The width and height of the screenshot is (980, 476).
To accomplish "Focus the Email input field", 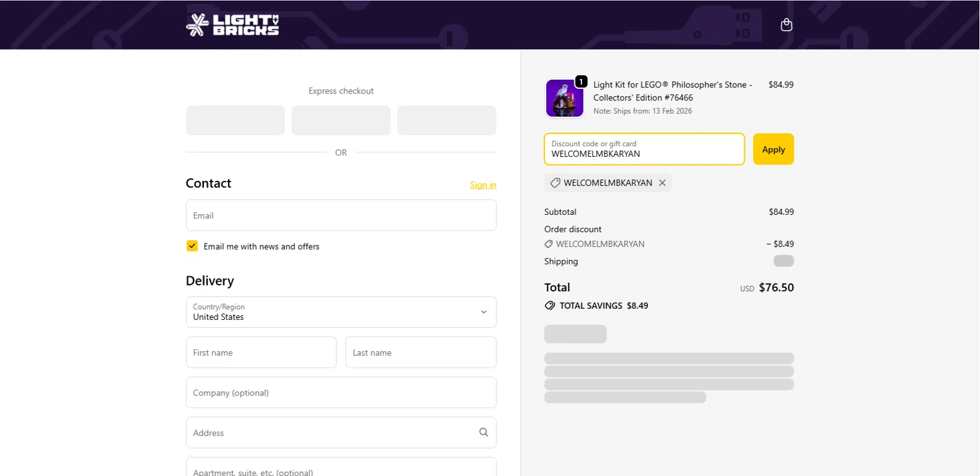I will tap(341, 215).
